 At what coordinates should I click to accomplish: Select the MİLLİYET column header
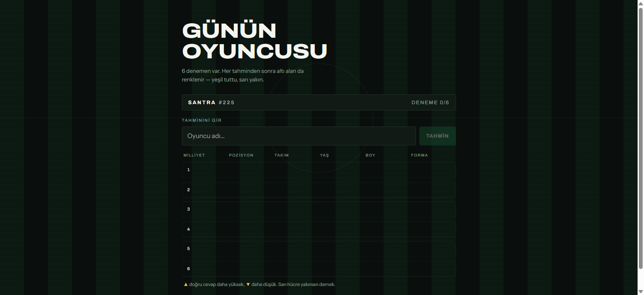(x=194, y=155)
